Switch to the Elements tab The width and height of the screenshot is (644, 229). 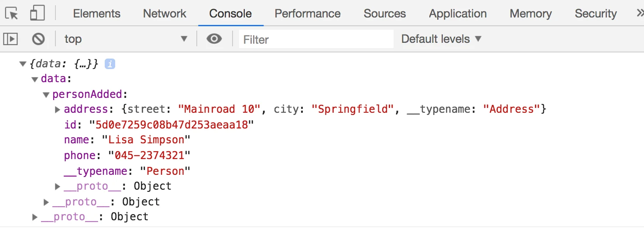coord(97,14)
